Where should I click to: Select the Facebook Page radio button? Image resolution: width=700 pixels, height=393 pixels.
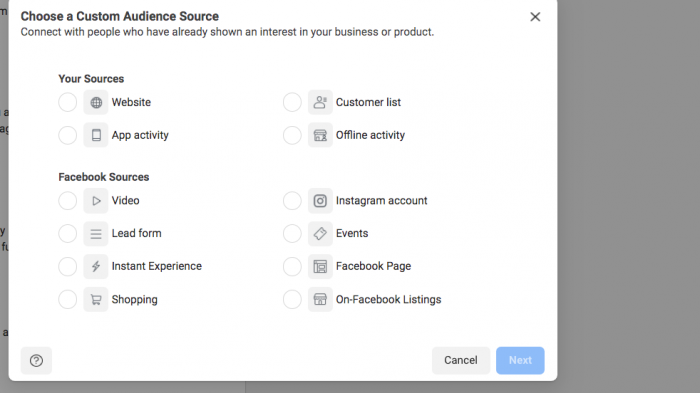292,266
